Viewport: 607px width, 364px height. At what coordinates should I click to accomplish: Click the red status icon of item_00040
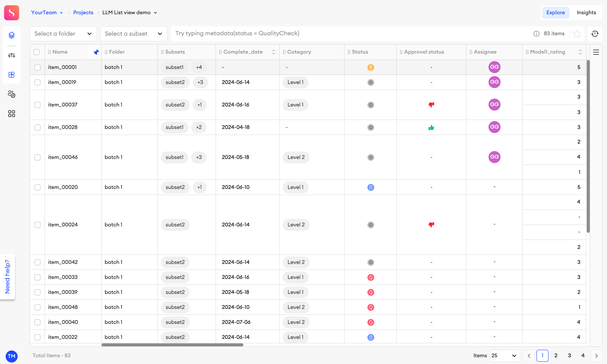(371, 322)
